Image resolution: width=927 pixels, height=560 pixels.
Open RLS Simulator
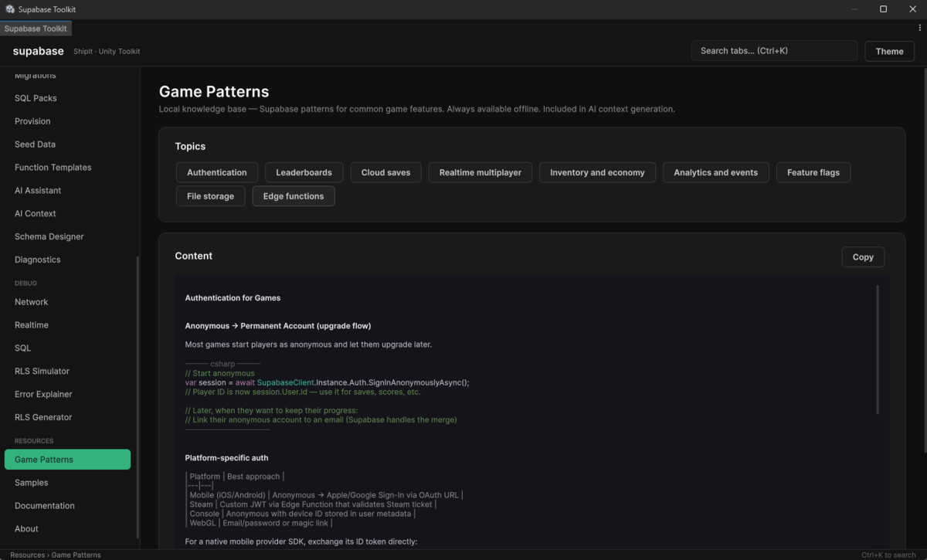[x=42, y=372]
